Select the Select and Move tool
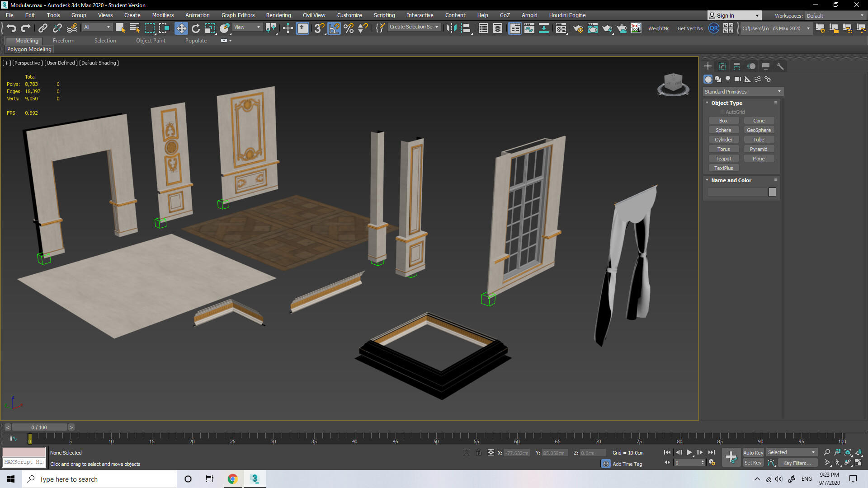The height and width of the screenshot is (488, 868). [181, 28]
